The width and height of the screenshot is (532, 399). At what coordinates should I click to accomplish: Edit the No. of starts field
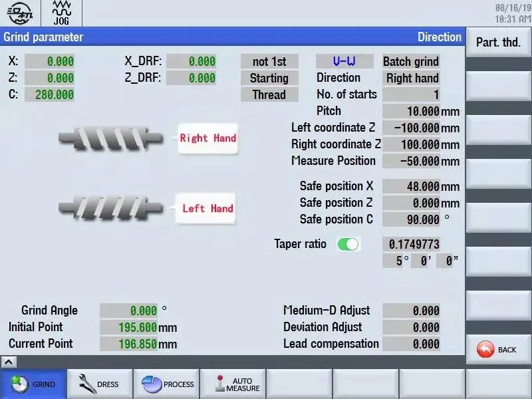pos(411,94)
